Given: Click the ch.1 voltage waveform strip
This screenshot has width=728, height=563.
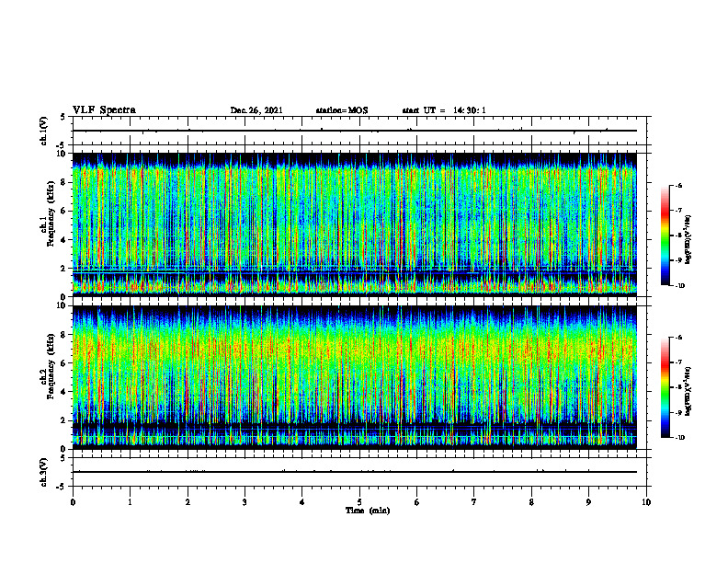Looking at the screenshot, I should 359,131.
